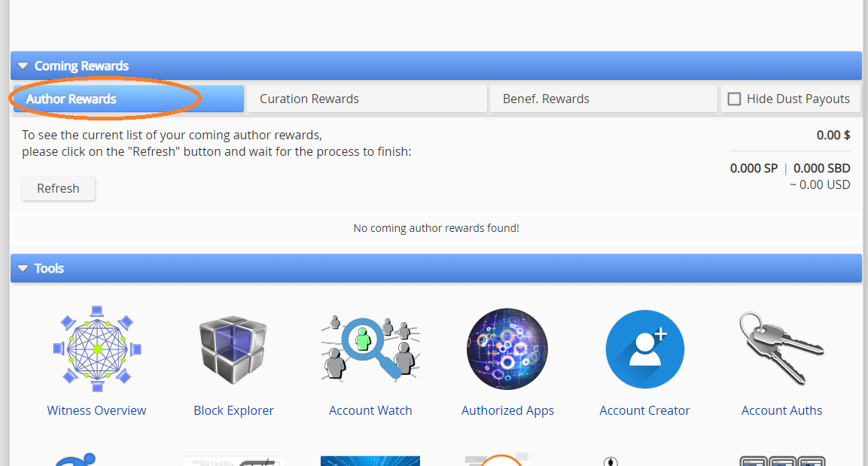Follow the Block Explorer link
Viewport: 868px width, 466px height.
pos(233,410)
